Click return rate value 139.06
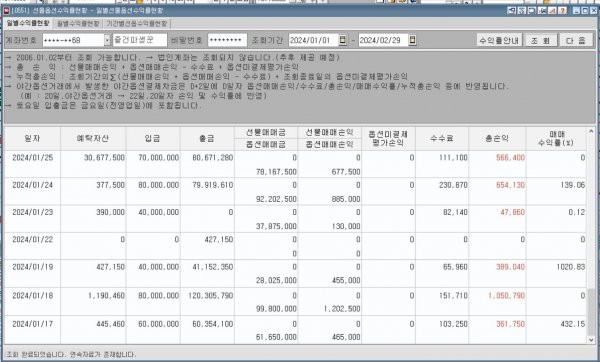This screenshot has height=362, width=600. 573,185
